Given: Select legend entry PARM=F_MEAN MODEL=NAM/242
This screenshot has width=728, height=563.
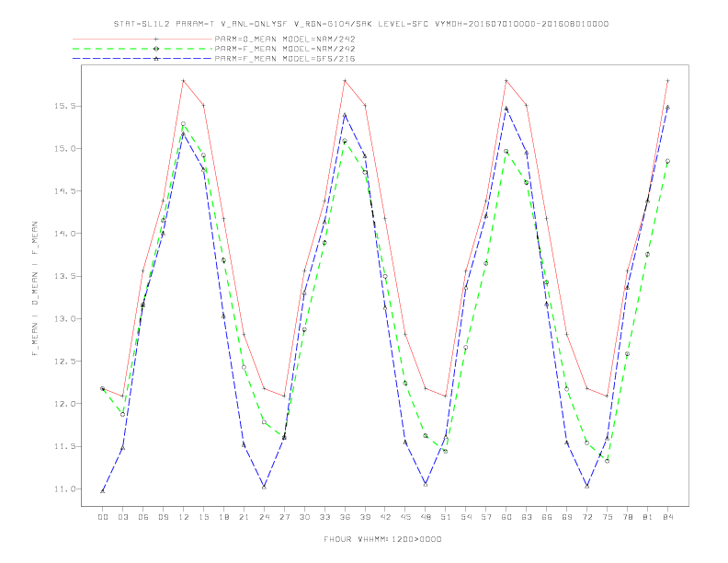Looking at the screenshot, I should 285,49.
